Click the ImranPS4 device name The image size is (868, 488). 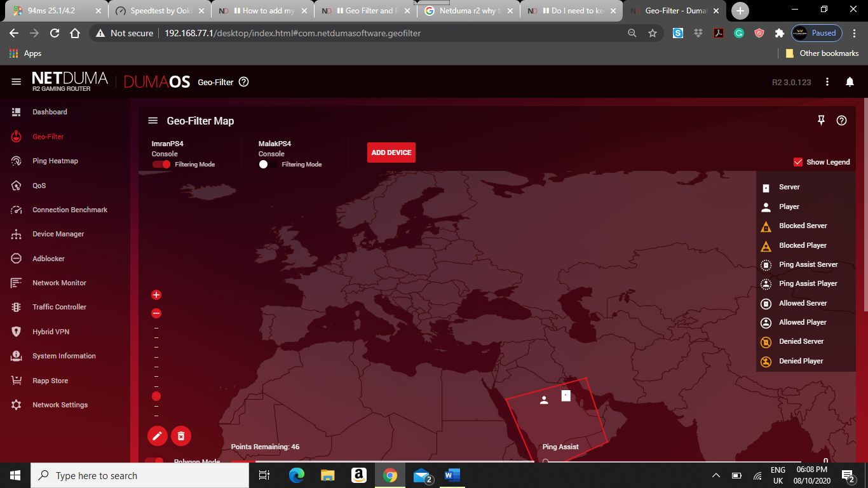(167, 144)
